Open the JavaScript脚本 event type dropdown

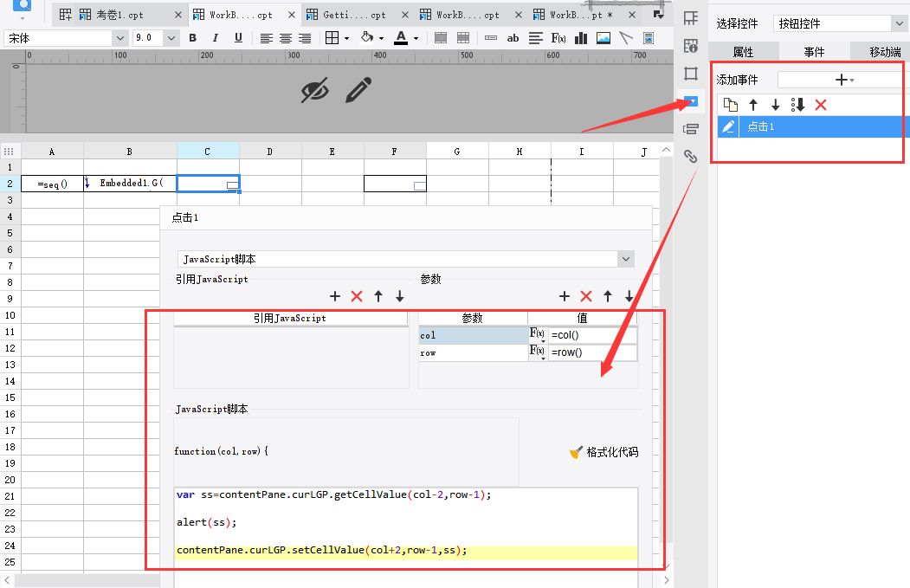coord(626,259)
